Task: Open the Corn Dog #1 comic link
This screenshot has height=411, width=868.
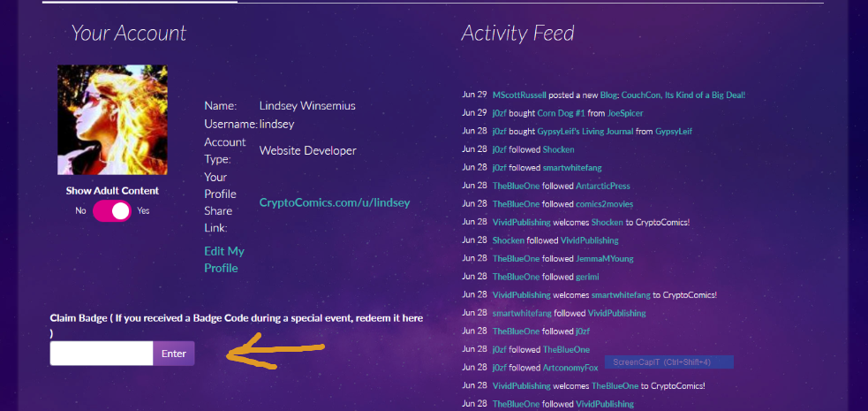Action: 562,113
